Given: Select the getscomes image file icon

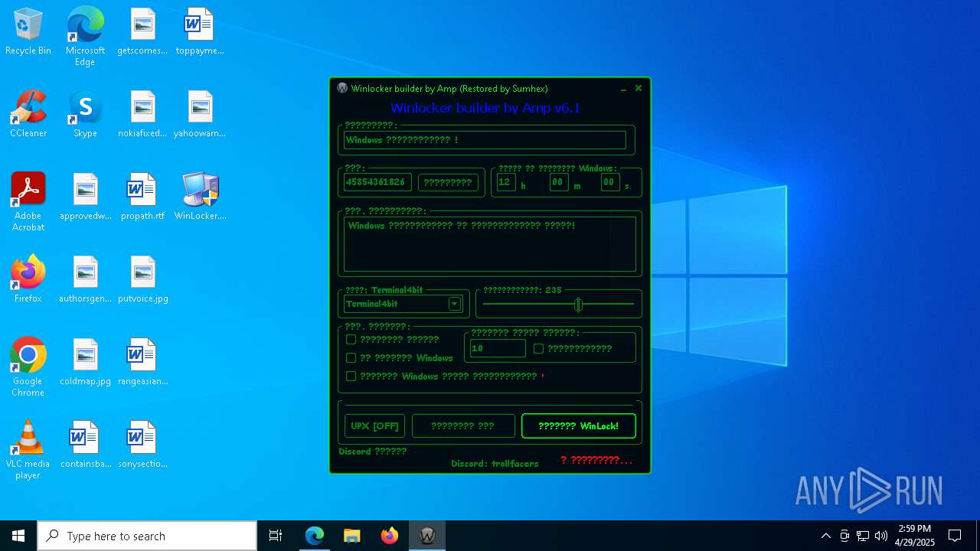Looking at the screenshot, I should 142,31.
